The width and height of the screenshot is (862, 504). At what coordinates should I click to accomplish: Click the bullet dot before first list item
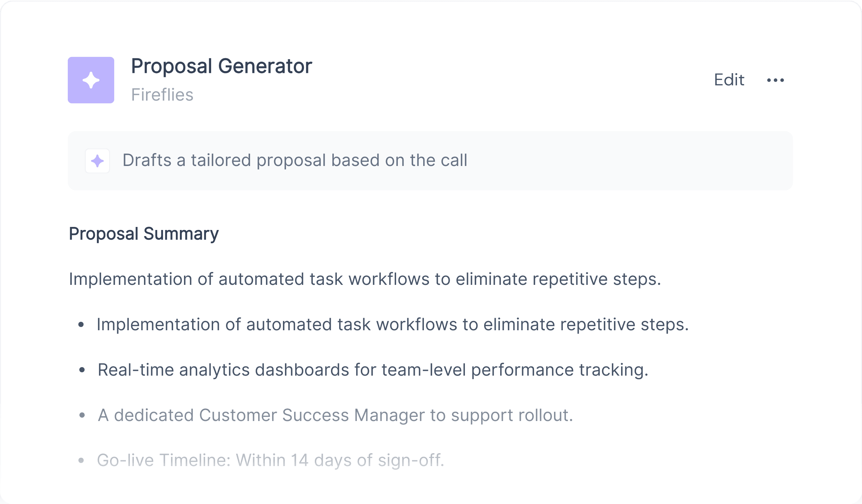[x=81, y=325]
